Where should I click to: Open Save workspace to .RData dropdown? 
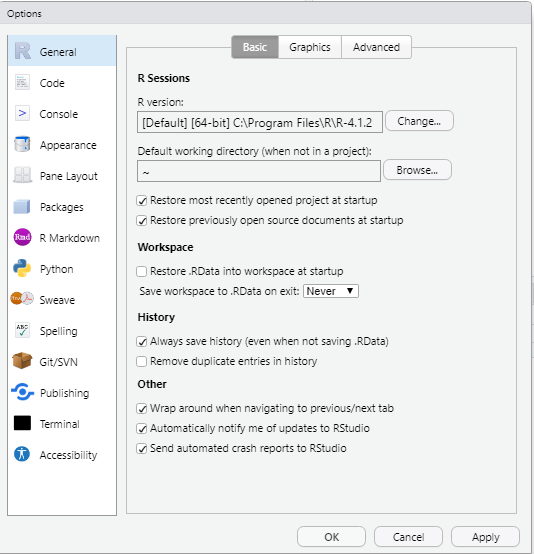click(331, 291)
